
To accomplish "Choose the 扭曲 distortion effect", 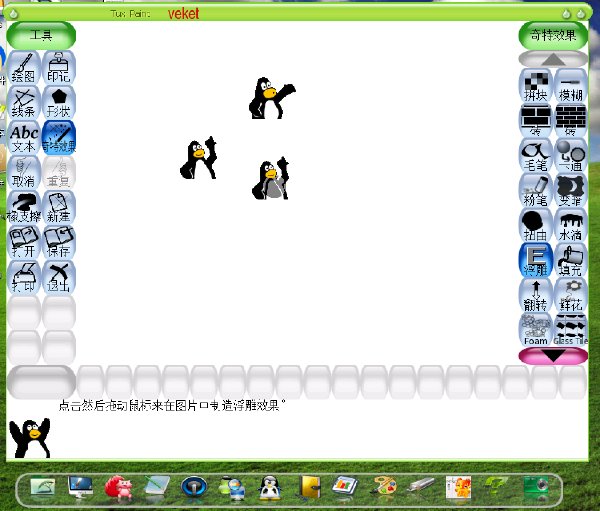I will pos(536,225).
